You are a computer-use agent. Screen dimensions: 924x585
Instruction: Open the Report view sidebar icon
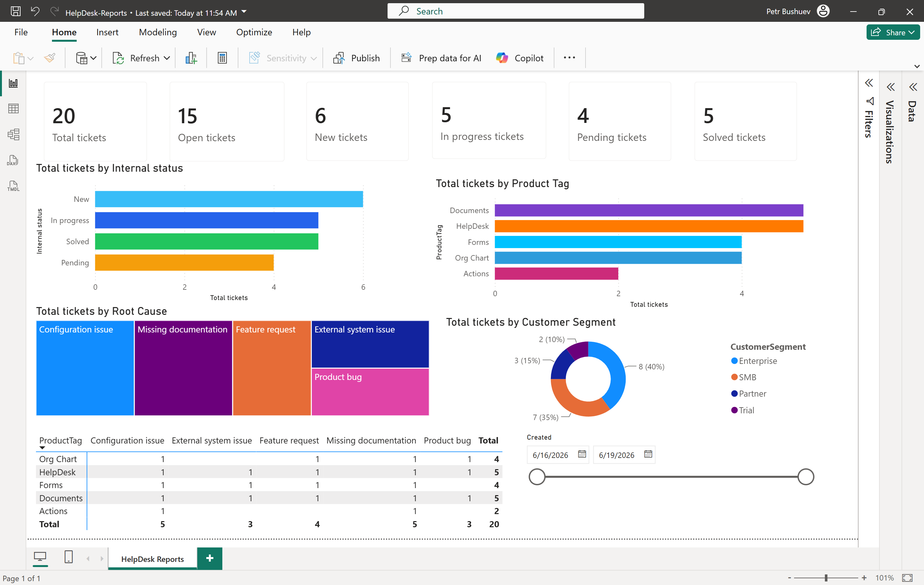click(x=13, y=83)
